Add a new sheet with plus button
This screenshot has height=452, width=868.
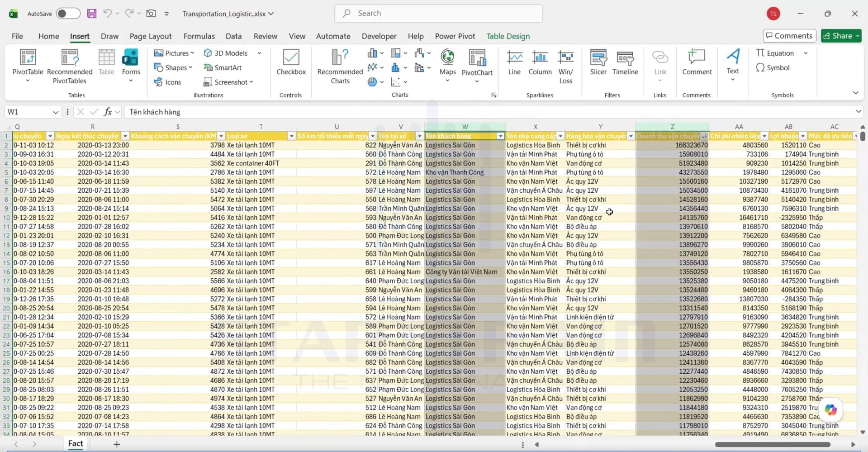(117, 444)
